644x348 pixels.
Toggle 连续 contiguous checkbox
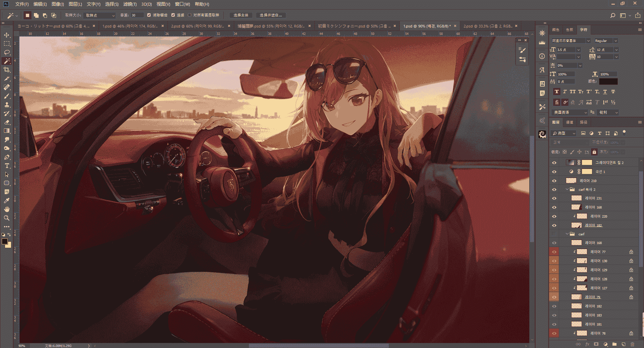[173, 15]
